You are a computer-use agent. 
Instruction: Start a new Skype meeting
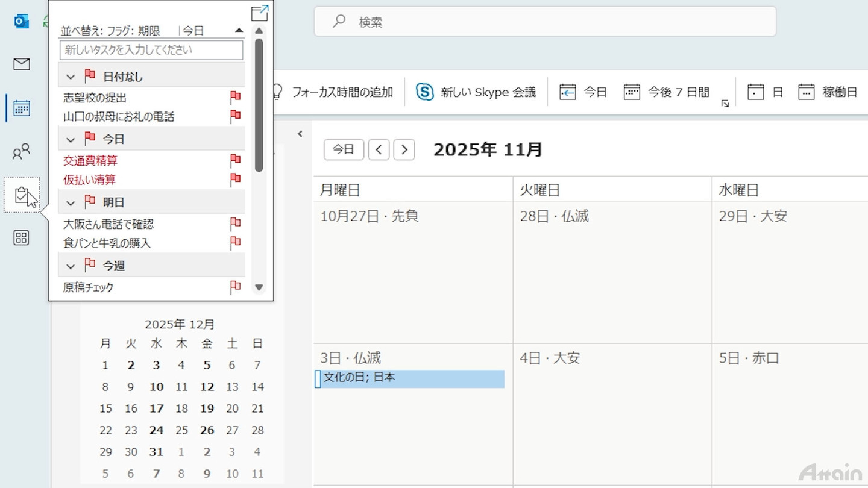476,92
